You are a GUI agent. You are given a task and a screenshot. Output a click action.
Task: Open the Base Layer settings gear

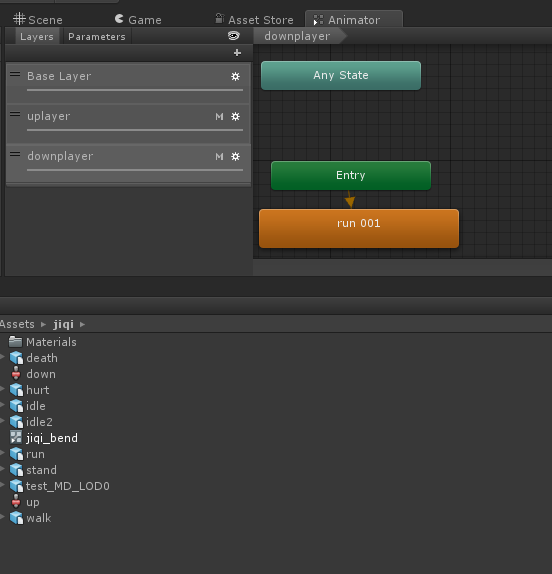pyautogui.click(x=235, y=77)
